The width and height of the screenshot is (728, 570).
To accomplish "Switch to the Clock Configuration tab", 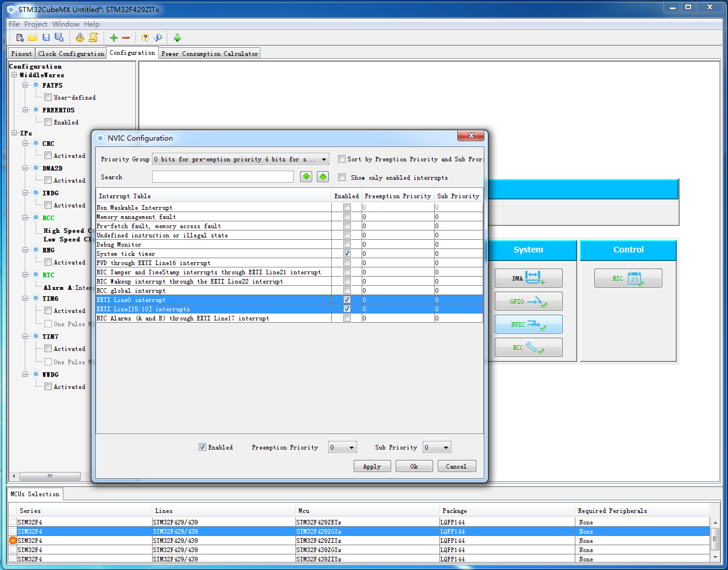I will 71,54.
